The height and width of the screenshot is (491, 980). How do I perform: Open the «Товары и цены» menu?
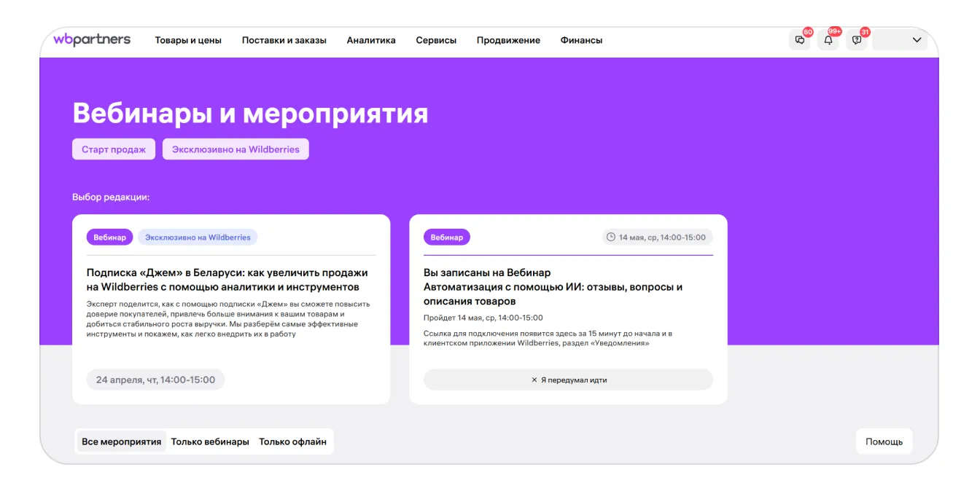click(x=188, y=41)
